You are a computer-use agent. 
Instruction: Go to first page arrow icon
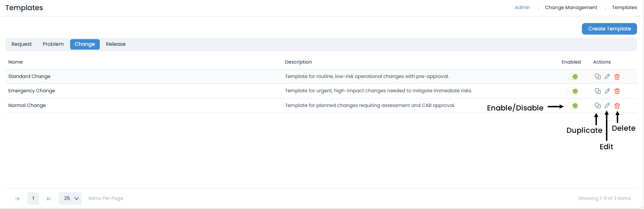tap(17, 199)
